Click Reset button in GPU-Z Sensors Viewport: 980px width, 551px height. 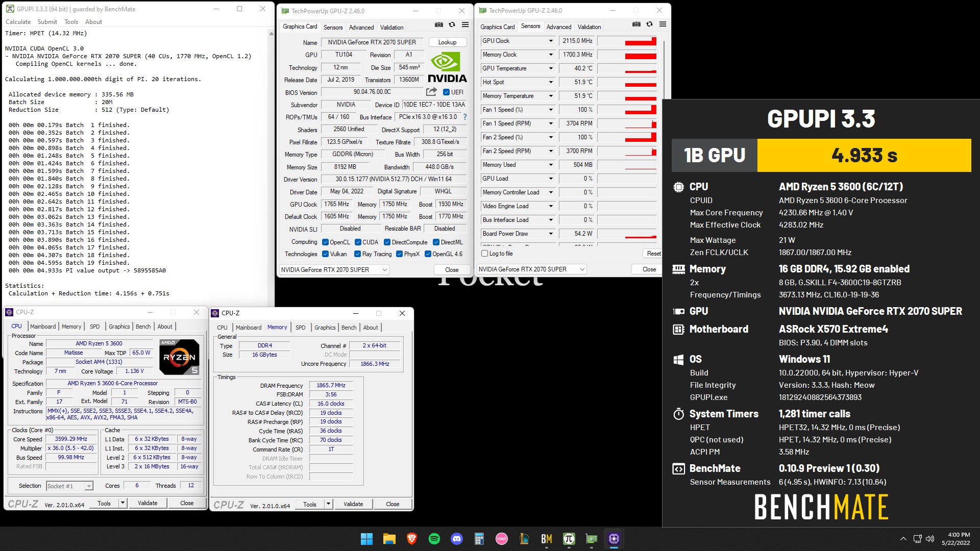click(653, 254)
